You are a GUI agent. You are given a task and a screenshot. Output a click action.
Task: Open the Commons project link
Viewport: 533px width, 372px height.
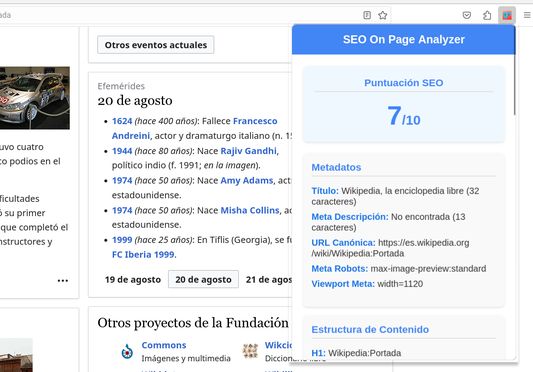tap(164, 345)
